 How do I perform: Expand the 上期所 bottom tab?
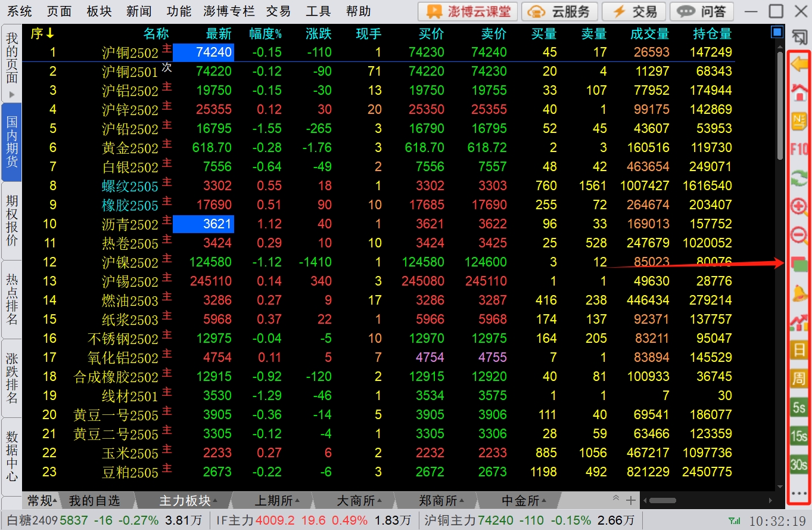(276, 500)
